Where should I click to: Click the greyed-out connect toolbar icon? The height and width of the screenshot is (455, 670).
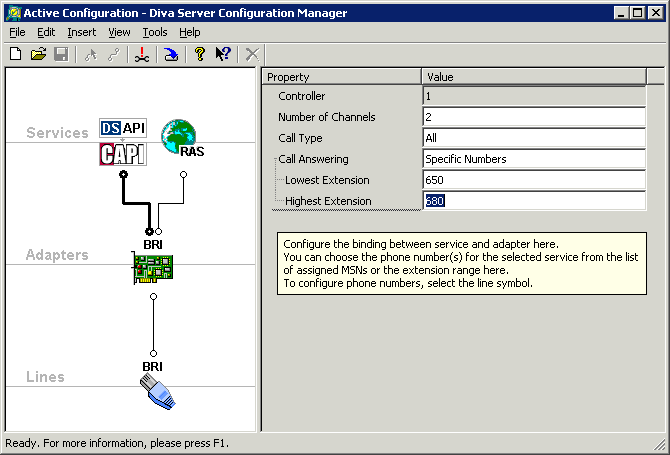tap(91, 55)
